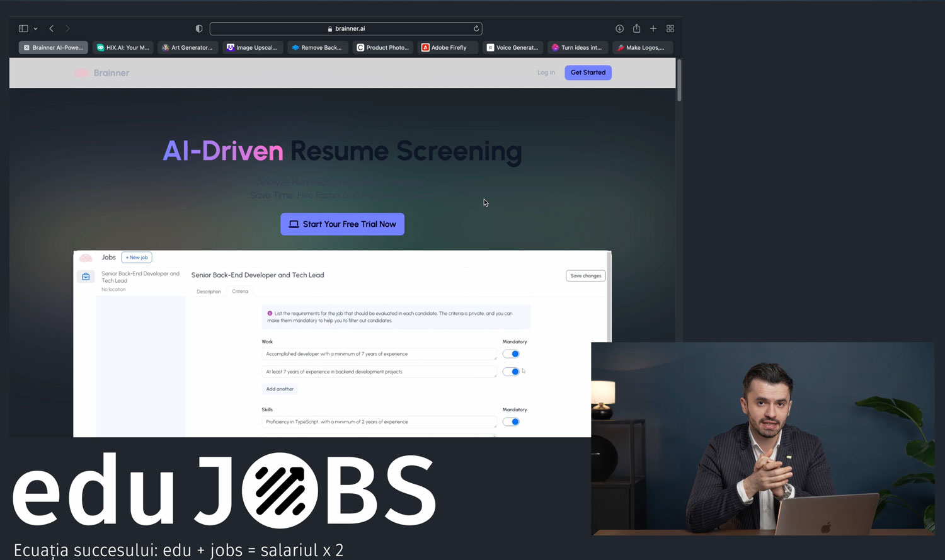
Task: Click Start Your Free Trial Now
Action: pos(342,224)
